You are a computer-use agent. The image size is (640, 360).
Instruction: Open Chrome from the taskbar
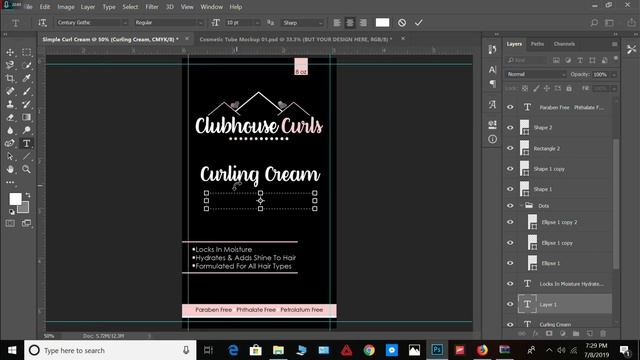pyautogui.click(x=369, y=350)
